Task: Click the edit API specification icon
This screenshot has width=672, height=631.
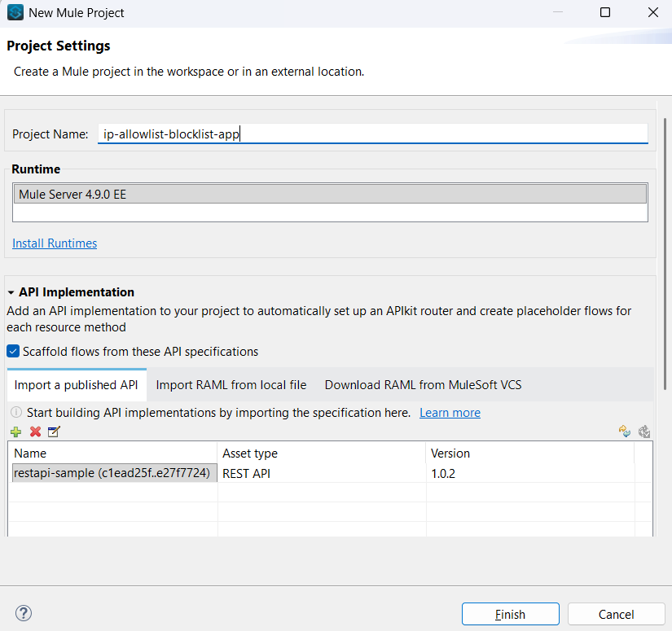Action: [54, 432]
